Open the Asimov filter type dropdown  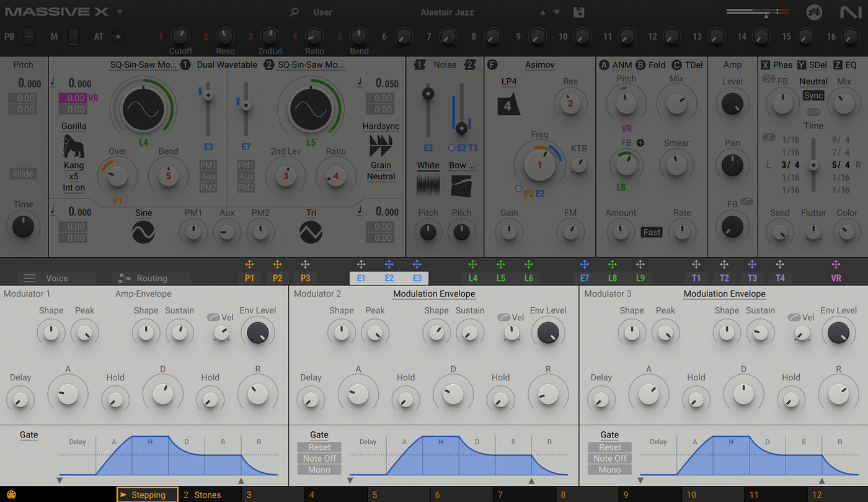pyautogui.click(x=539, y=65)
